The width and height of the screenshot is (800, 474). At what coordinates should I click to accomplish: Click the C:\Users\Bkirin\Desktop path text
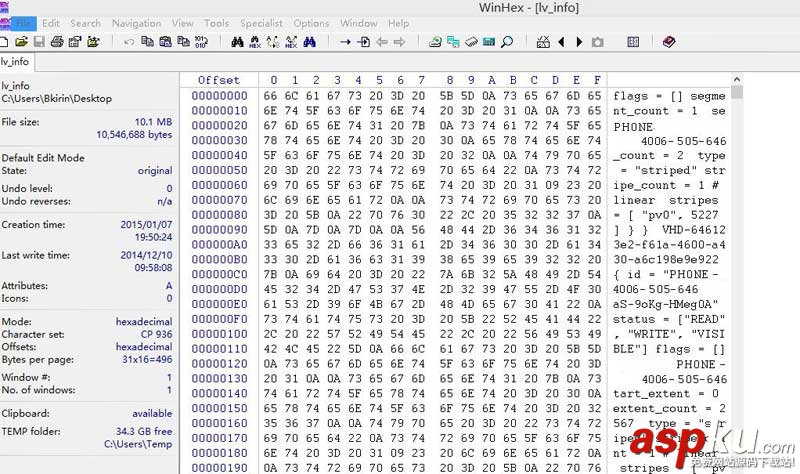coord(57,99)
